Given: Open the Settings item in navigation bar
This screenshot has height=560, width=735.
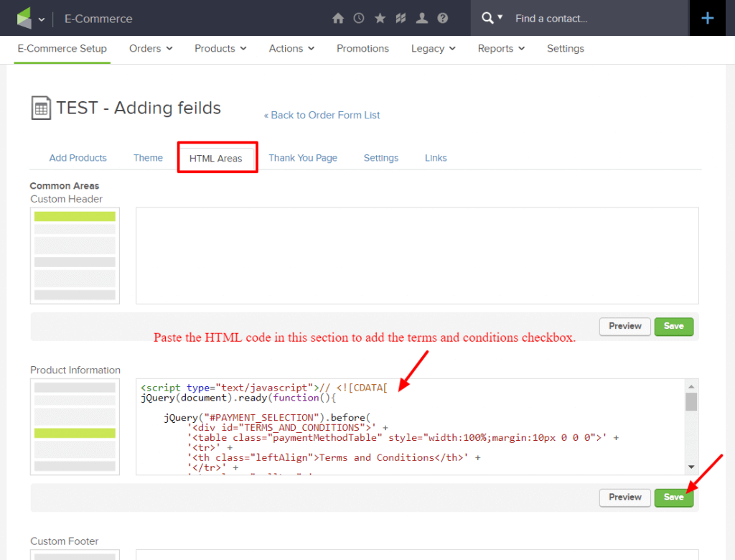Looking at the screenshot, I should click(566, 49).
